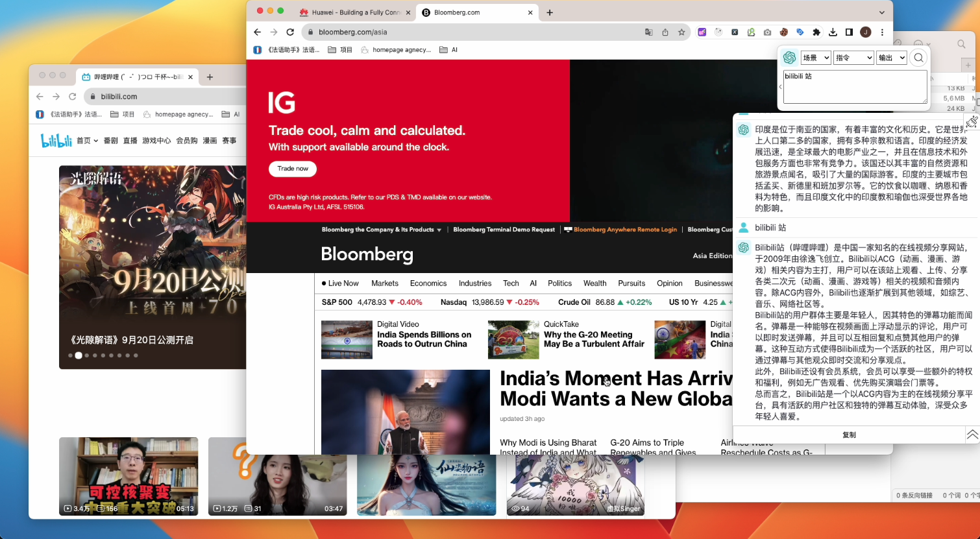Open 番剧 on bilibili navigation
Image resolution: width=980 pixels, height=539 pixels.
(111, 141)
